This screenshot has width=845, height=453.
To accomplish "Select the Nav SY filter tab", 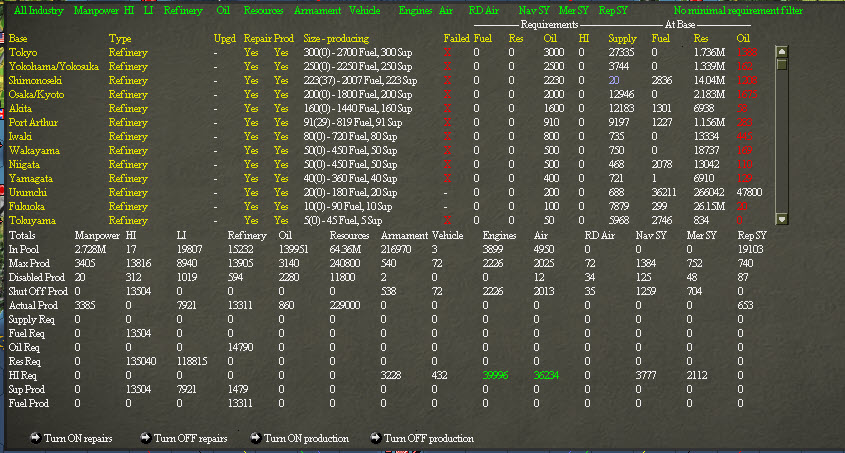I will click(535, 11).
